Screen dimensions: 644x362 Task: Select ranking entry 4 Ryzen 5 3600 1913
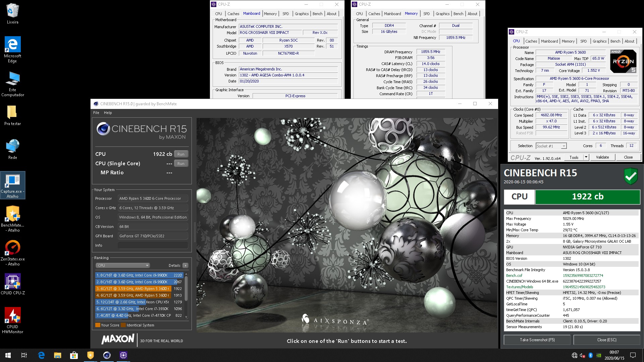pyautogui.click(x=139, y=295)
